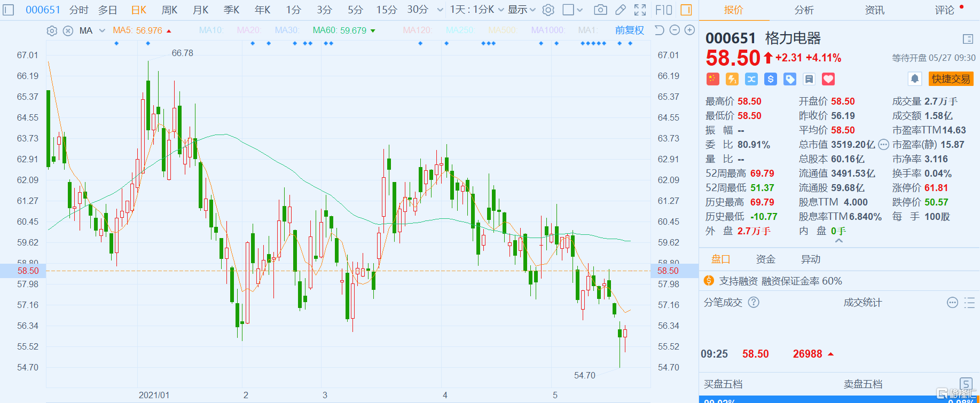
Task: Toggle MA120 moving average line
Action: coord(418,30)
